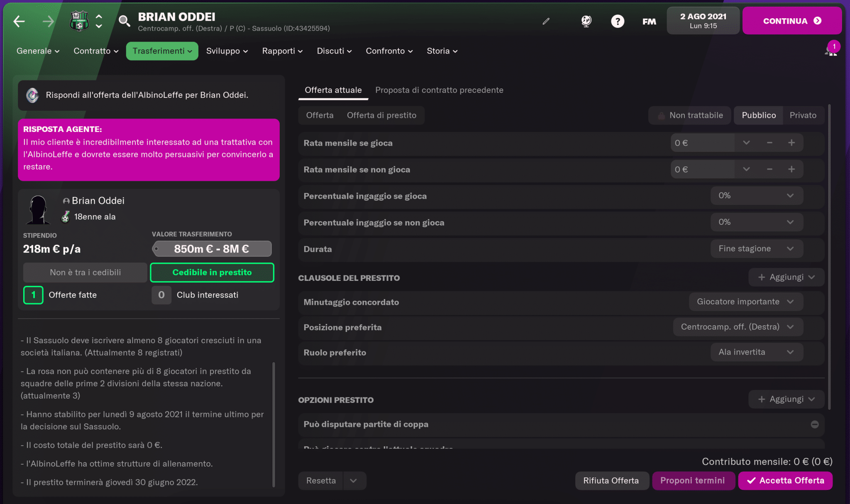Switch to Offerta di prestito view
This screenshot has height=504, width=850.
382,115
